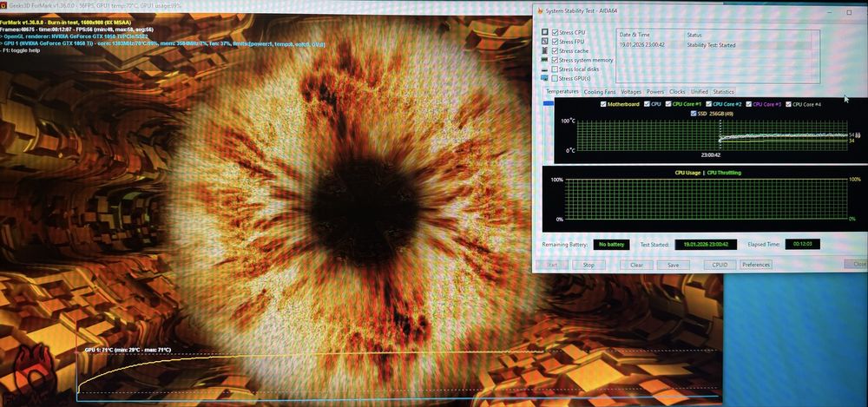Toggle the SSD 256GB graph checkbox

694,114
